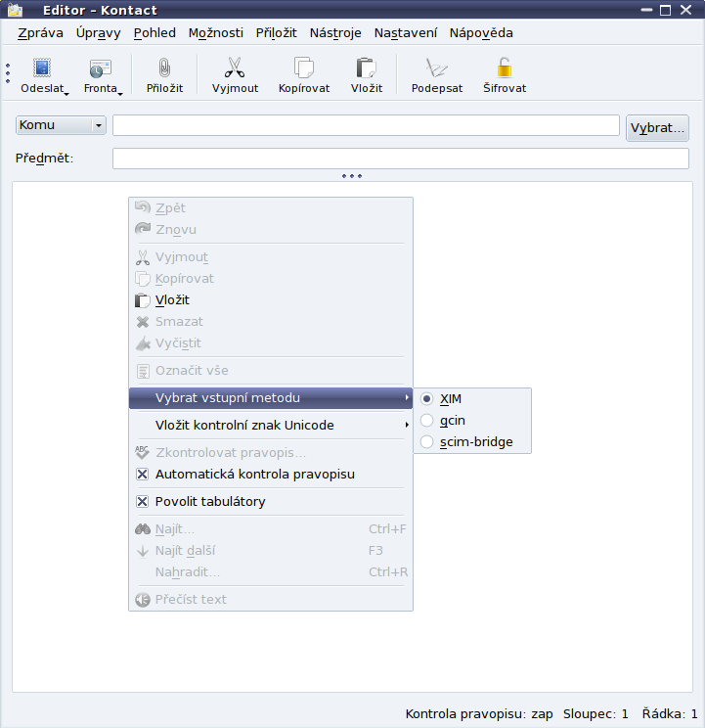Maximize the Editor window

[x=665, y=10]
